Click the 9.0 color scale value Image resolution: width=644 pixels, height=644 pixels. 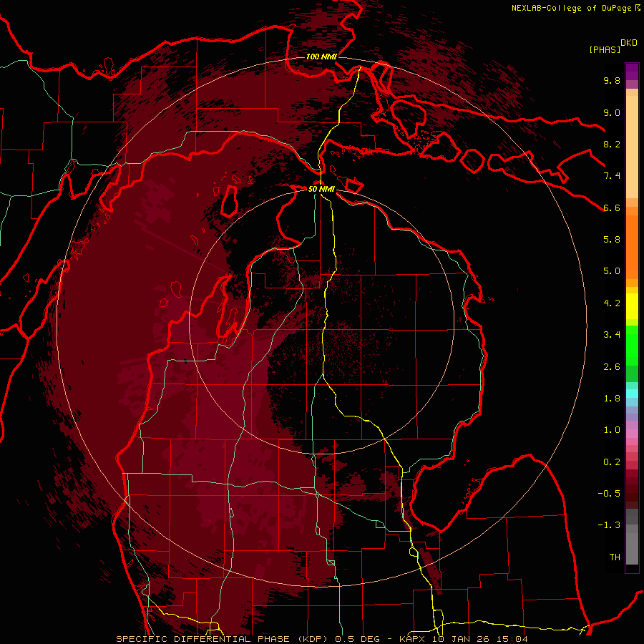pyautogui.click(x=612, y=112)
